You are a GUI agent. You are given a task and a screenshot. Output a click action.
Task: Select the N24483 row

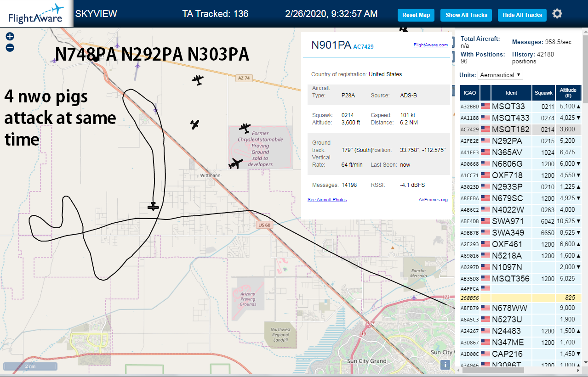[x=521, y=331]
